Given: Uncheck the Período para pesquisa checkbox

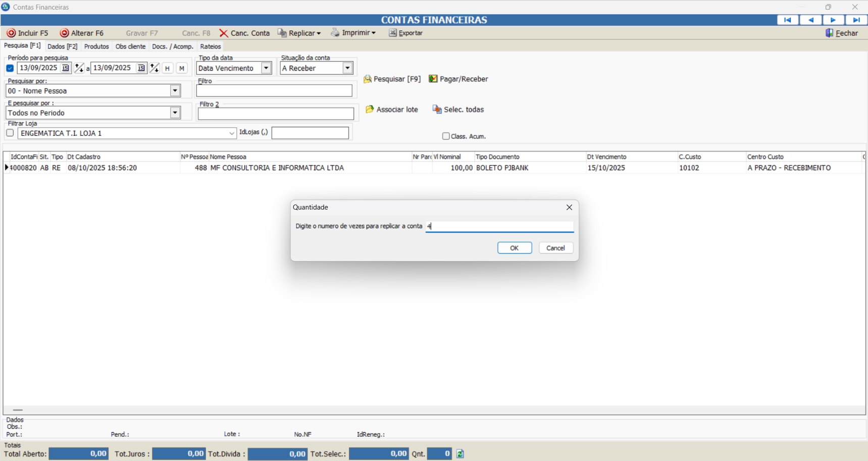Looking at the screenshot, I should coord(10,68).
